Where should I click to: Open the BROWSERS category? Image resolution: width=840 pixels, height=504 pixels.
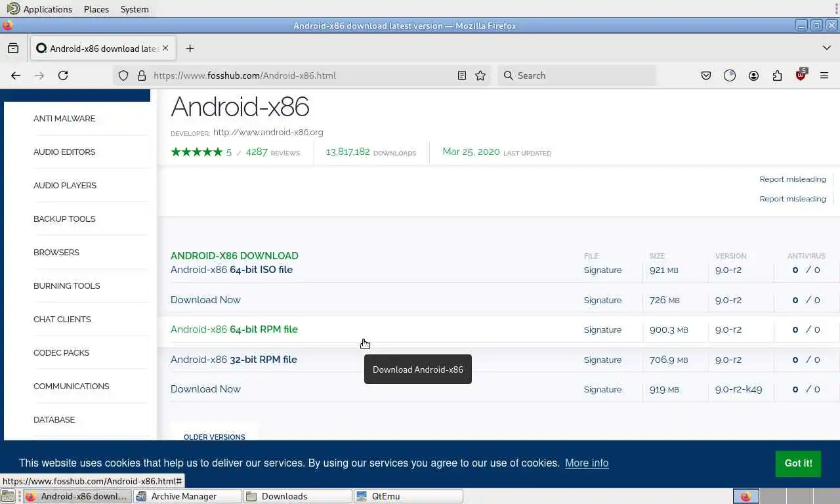pos(56,253)
